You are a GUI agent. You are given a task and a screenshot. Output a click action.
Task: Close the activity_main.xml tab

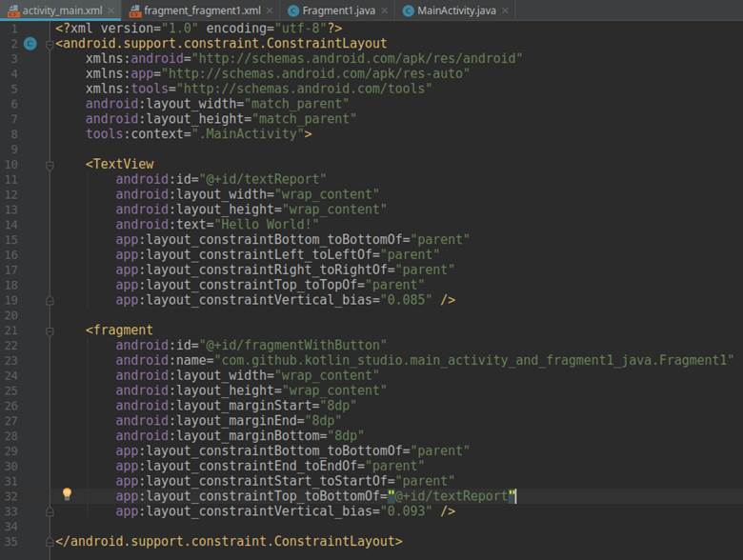coord(111,10)
